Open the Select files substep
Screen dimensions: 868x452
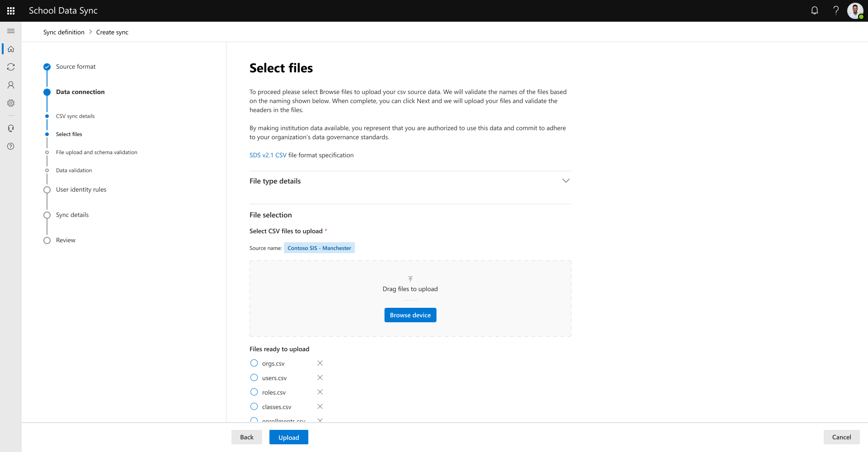click(x=69, y=134)
